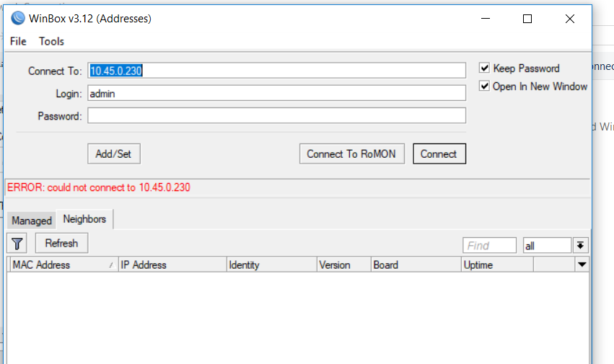Minimize the WinBox window
614x364 pixels.
click(x=486, y=19)
